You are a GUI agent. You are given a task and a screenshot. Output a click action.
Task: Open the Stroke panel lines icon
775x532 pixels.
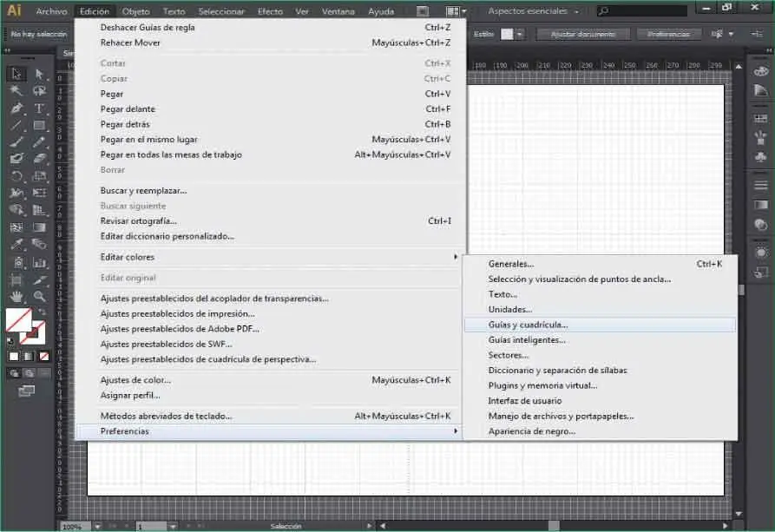point(760,186)
